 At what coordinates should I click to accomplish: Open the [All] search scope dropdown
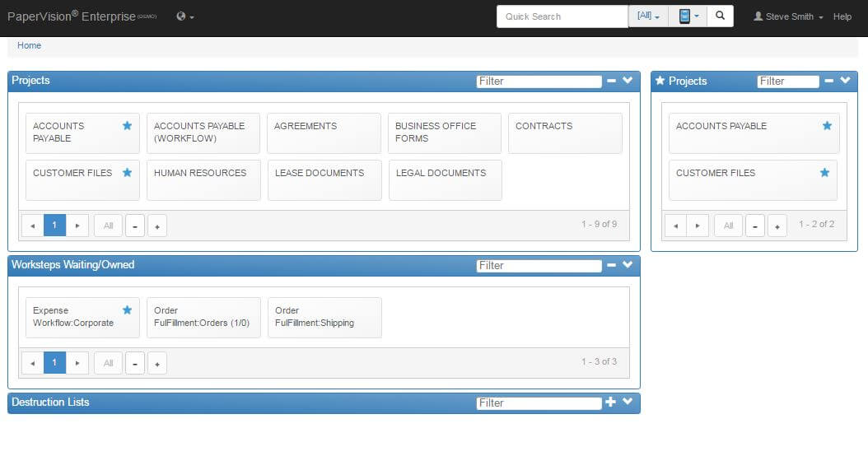pyautogui.click(x=647, y=16)
